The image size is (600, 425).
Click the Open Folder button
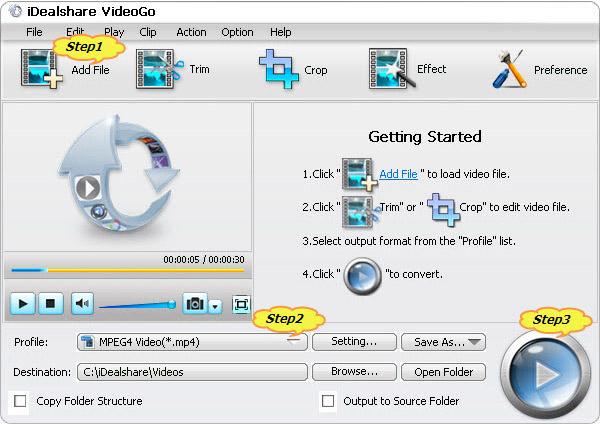tap(443, 372)
